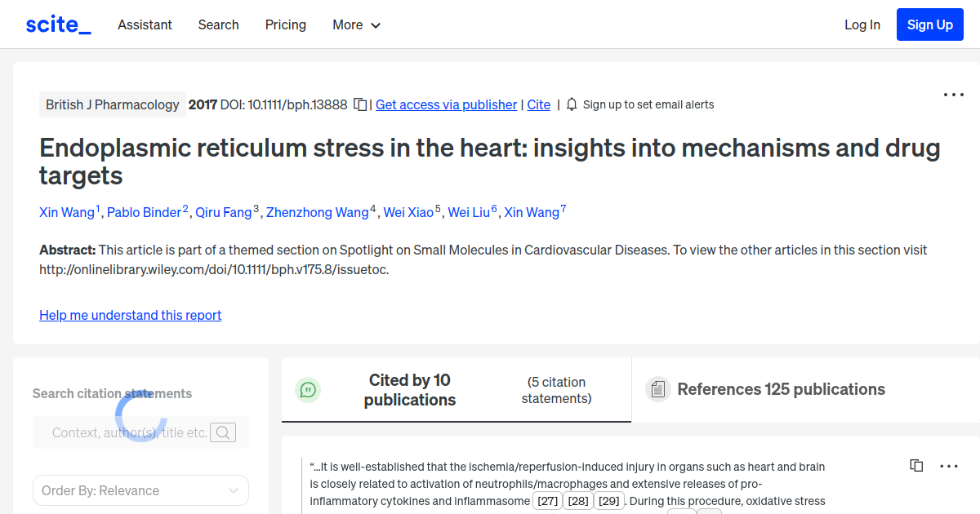Copy the citation statement using its copy icon
980x514 pixels.
click(916, 465)
